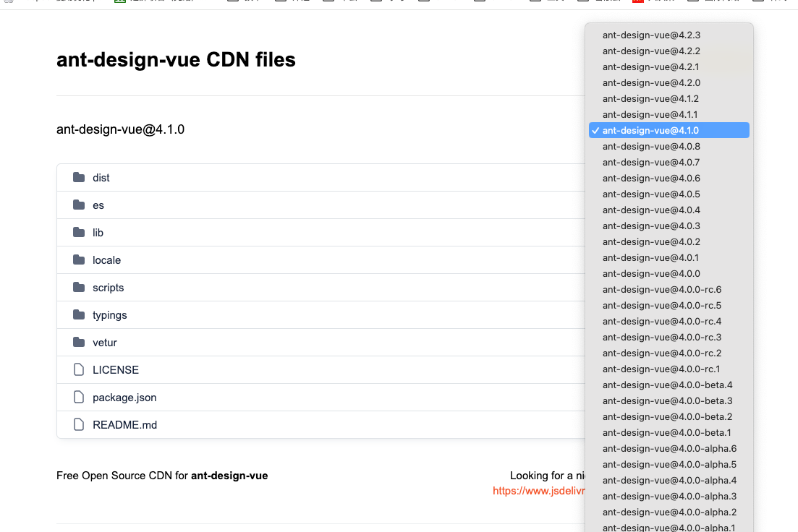Open the package.json file link

(124, 398)
